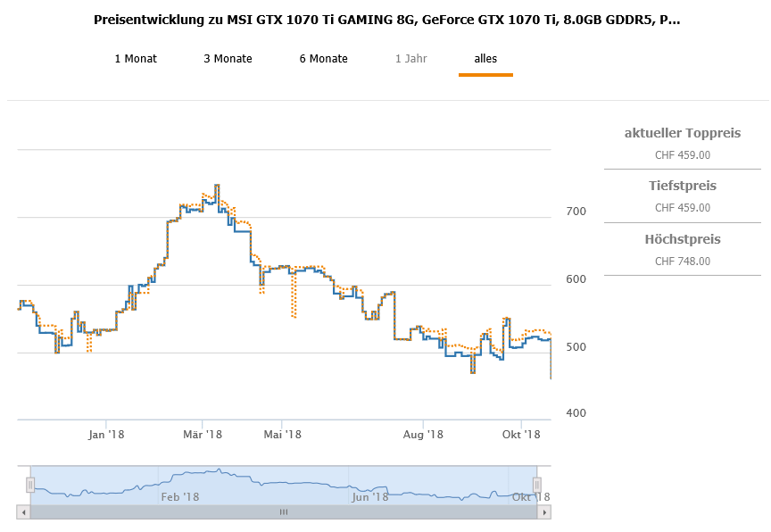
Task: Click the Jun '18 label in navigator
Action: click(369, 496)
